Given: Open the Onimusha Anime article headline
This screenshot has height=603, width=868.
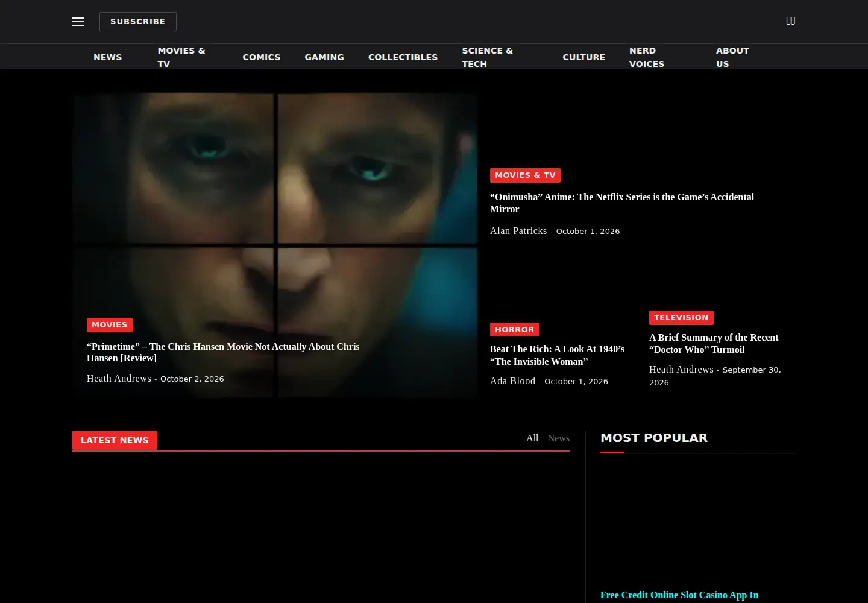Looking at the screenshot, I should click(622, 203).
